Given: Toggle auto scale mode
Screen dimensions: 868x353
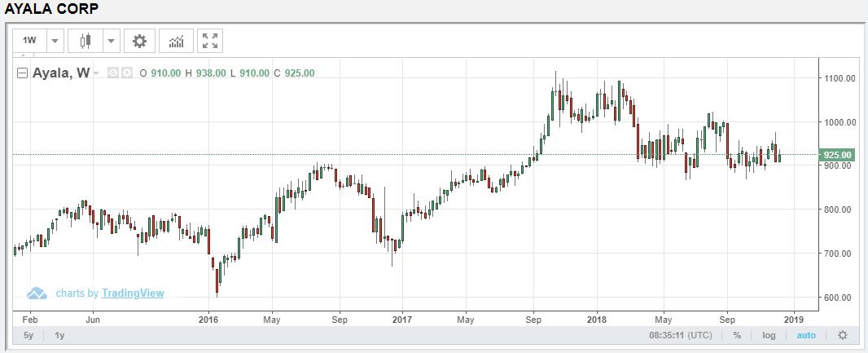Looking at the screenshot, I should coord(805,335).
